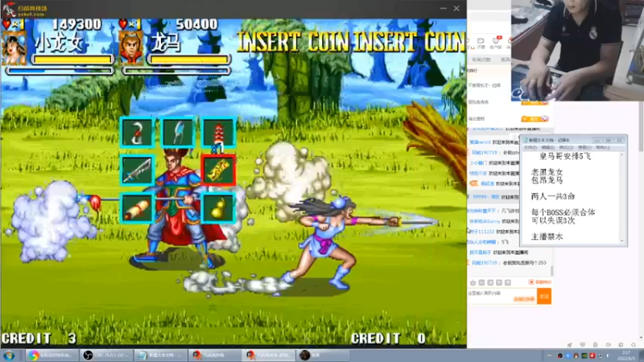Viewport: 644px width, 362px height.
Task: Click the blue round icon in system tray
Action: [568, 356]
